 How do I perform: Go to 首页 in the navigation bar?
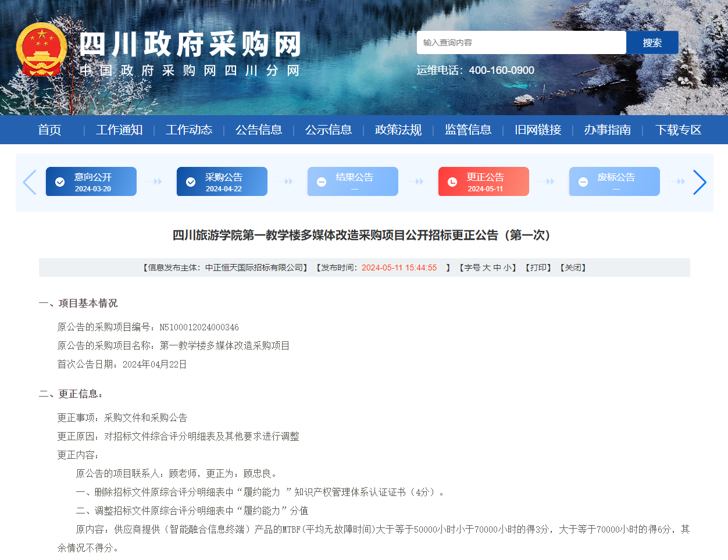pyautogui.click(x=49, y=130)
